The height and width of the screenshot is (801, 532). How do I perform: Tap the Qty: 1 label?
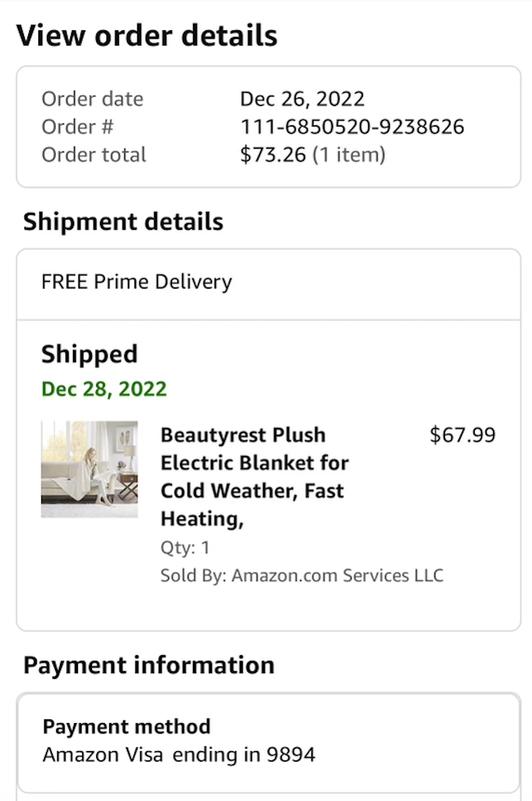pyautogui.click(x=185, y=548)
